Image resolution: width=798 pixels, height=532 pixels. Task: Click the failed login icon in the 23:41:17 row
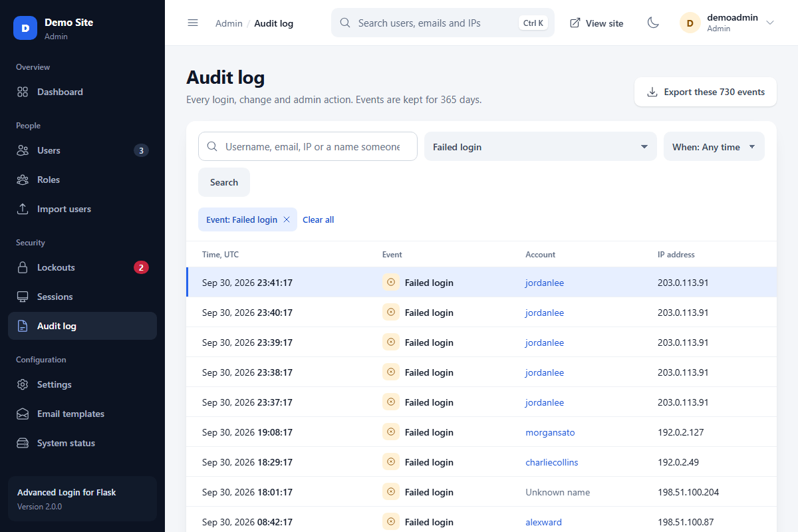tap(391, 282)
